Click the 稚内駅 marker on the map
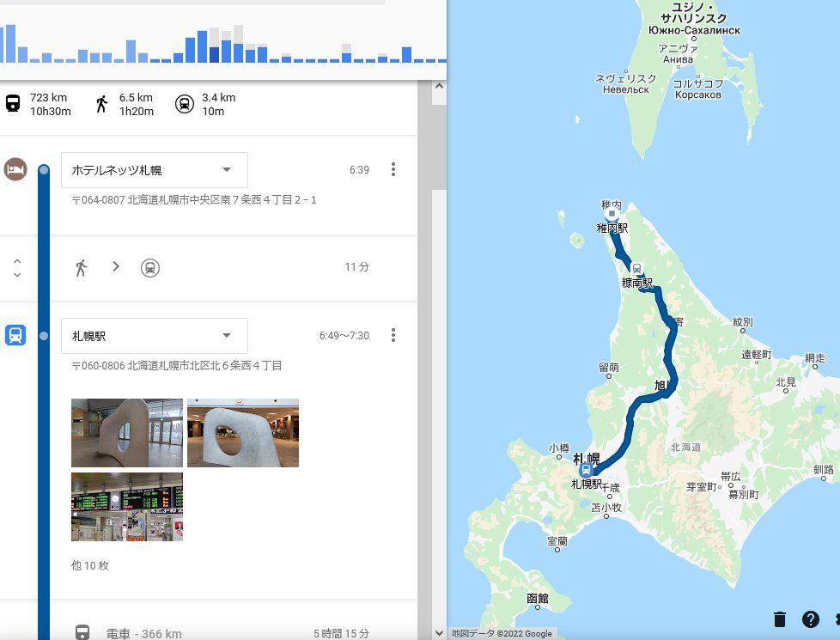 pos(612,213)
